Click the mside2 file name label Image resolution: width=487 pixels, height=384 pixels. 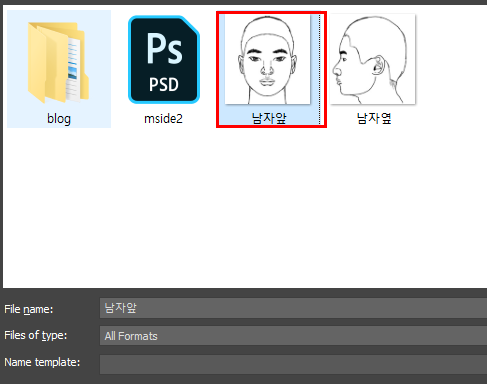pos(163,119)
